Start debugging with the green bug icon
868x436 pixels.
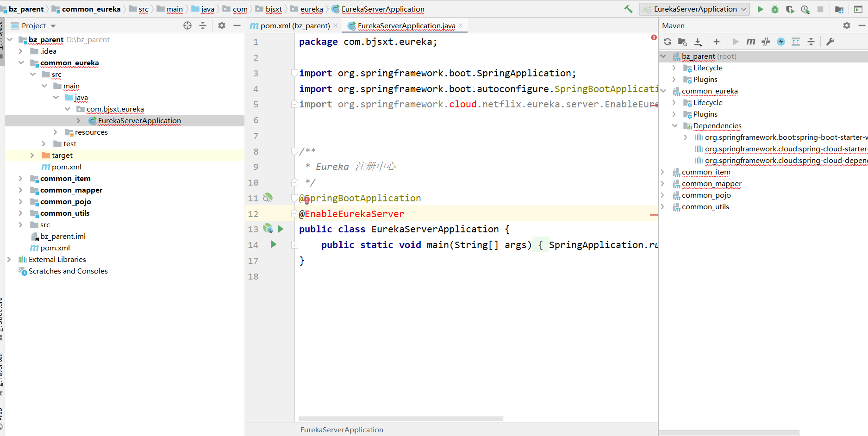click(775, 9)
